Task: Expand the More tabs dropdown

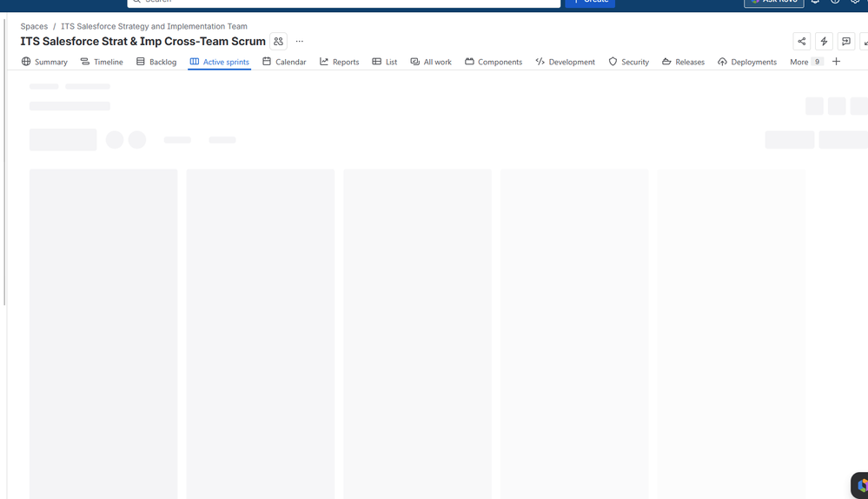Action: (806, 62)
